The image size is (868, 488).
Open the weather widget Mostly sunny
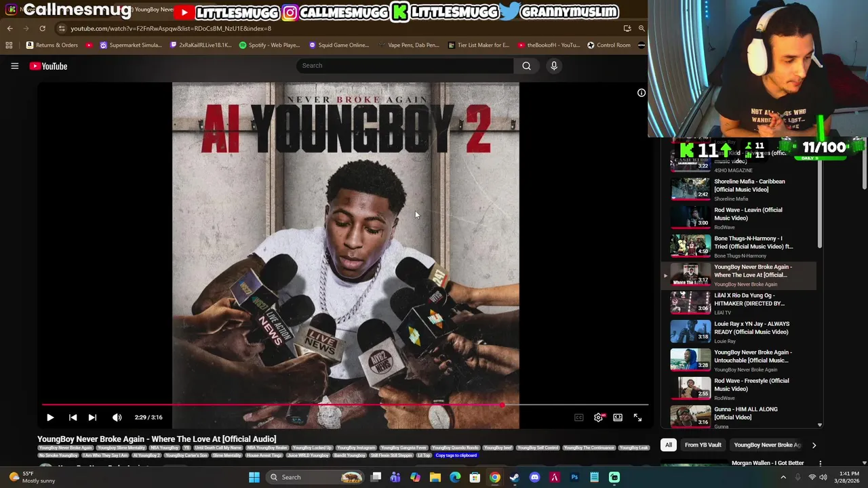point(31,477)
